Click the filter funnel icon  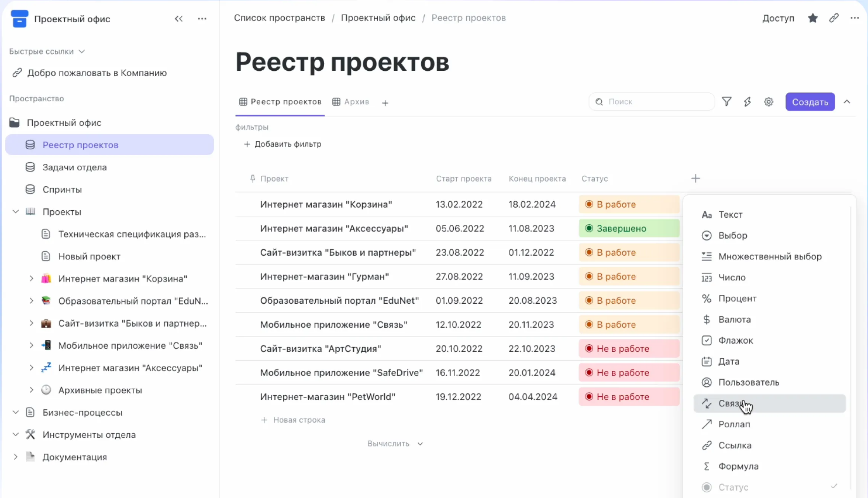[726, 102]
